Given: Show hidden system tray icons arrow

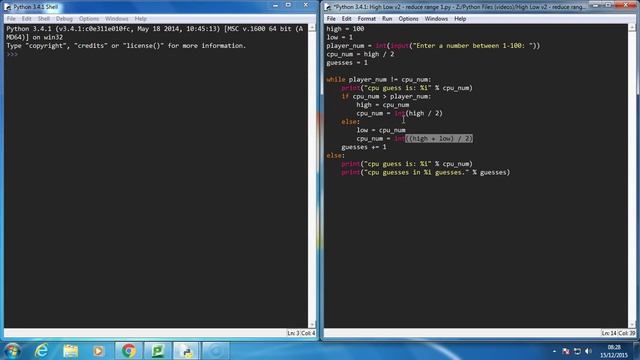Looking at the screenshot, I should click(554, 351).
